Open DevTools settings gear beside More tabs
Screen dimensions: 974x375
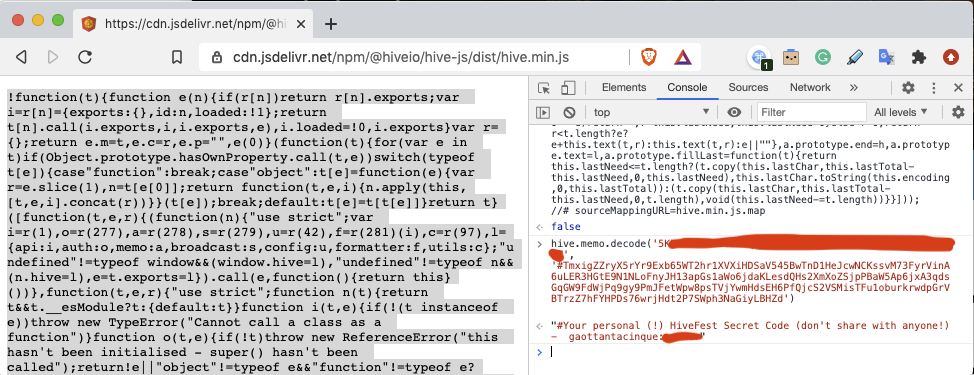point(908,88)
